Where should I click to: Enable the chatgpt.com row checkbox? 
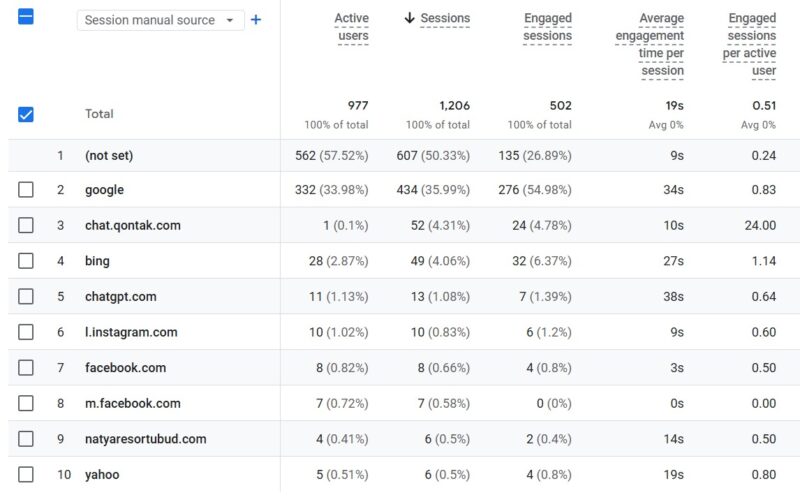coord(26,296)
